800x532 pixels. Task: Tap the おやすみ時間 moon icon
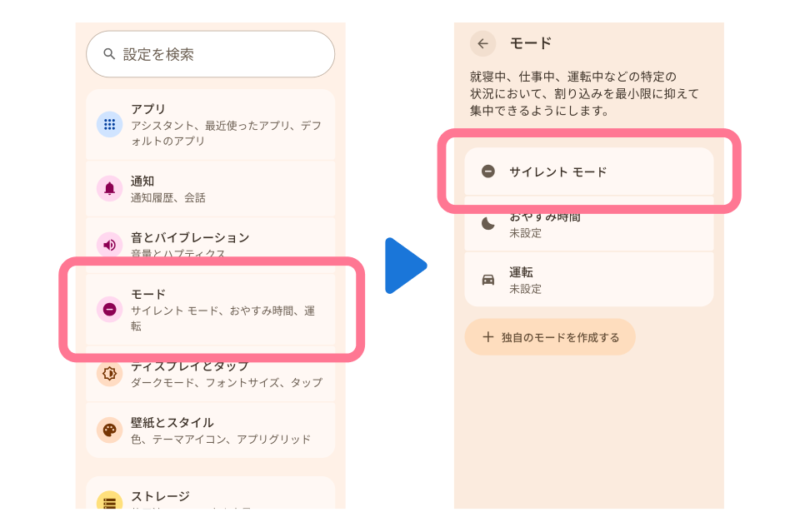point(488,224)
